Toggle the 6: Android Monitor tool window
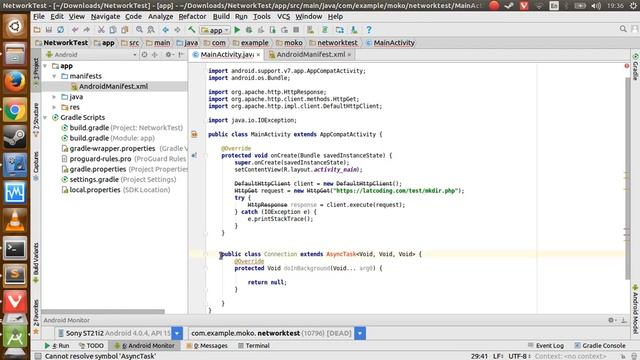640x360 pixels. point(145,346)
